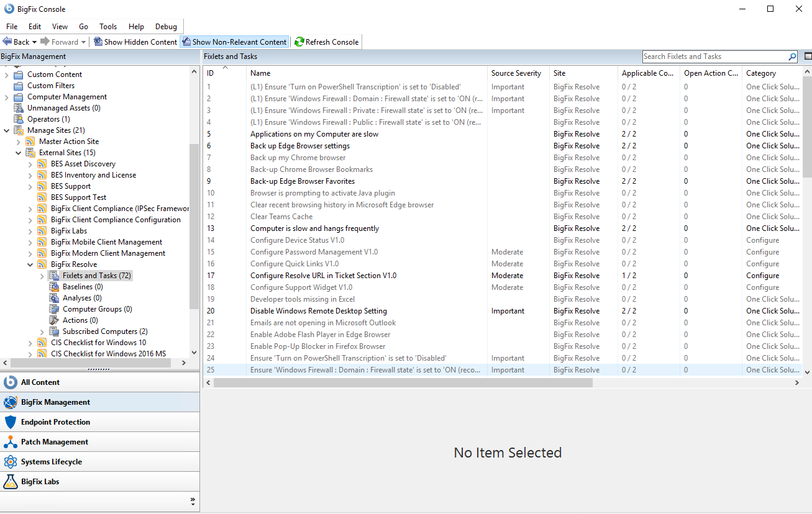This screenshot has width=812, height=514.
Task: Select 'Applications on my Computer are slow' row
Action: [503, 134]
